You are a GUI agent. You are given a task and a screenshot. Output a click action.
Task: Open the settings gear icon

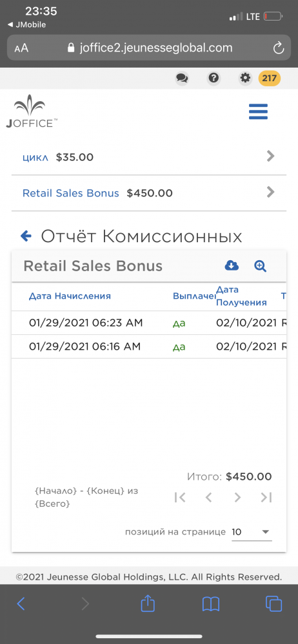click(245, 78)
